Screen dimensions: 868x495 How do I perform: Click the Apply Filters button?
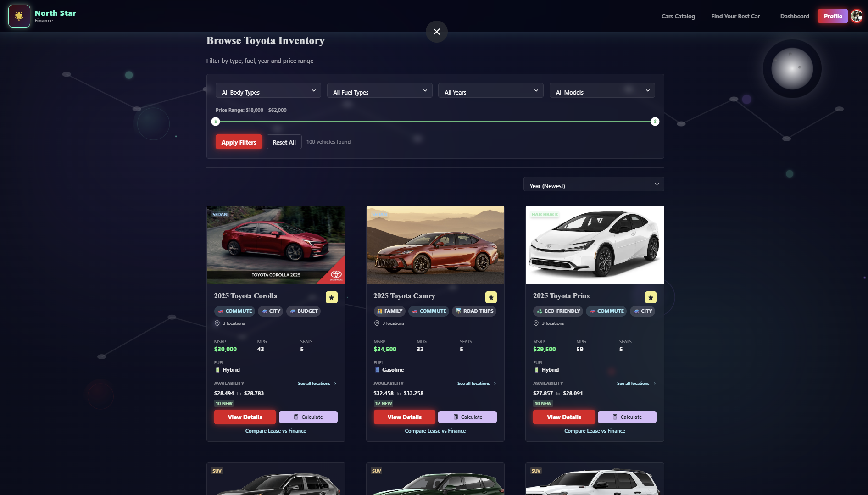(239, 142)
